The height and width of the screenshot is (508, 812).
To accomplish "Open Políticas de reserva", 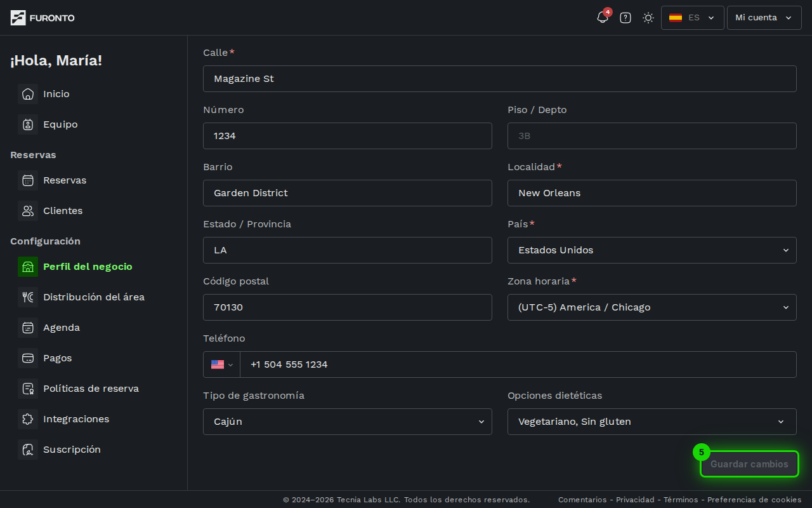I will (91, 389).
